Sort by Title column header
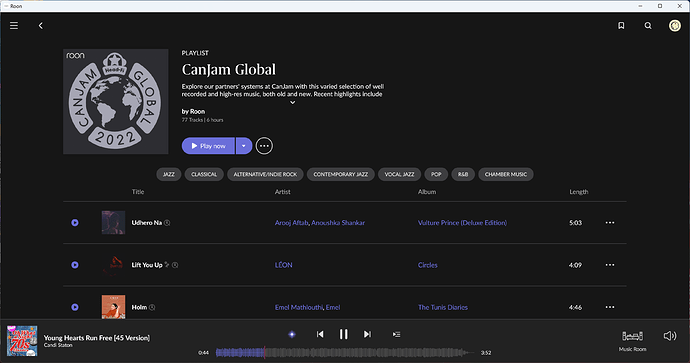The height and width of the screenshot is (363, 690). coord(138,192)
